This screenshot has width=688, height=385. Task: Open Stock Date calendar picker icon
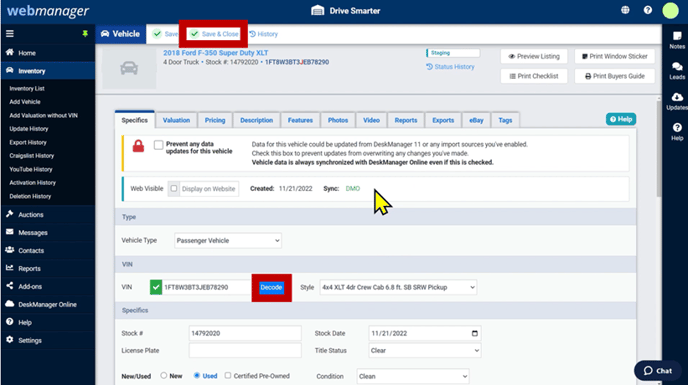point(474,333)
